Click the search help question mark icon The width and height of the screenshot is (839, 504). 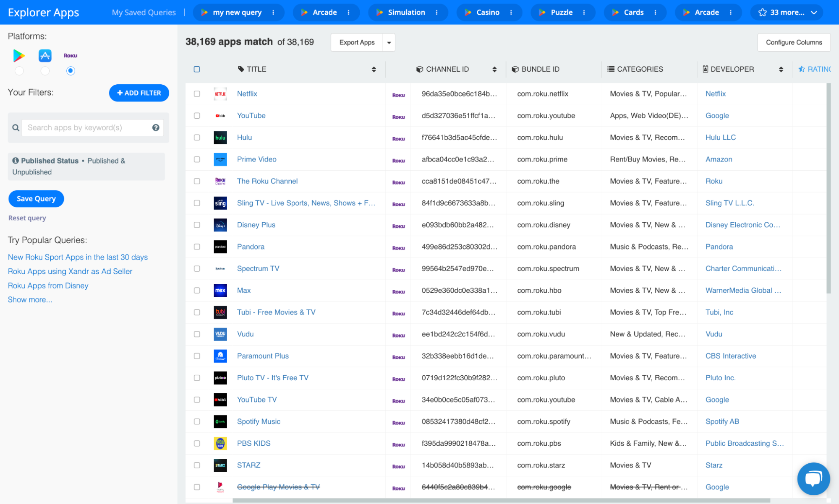click(156, 127)
